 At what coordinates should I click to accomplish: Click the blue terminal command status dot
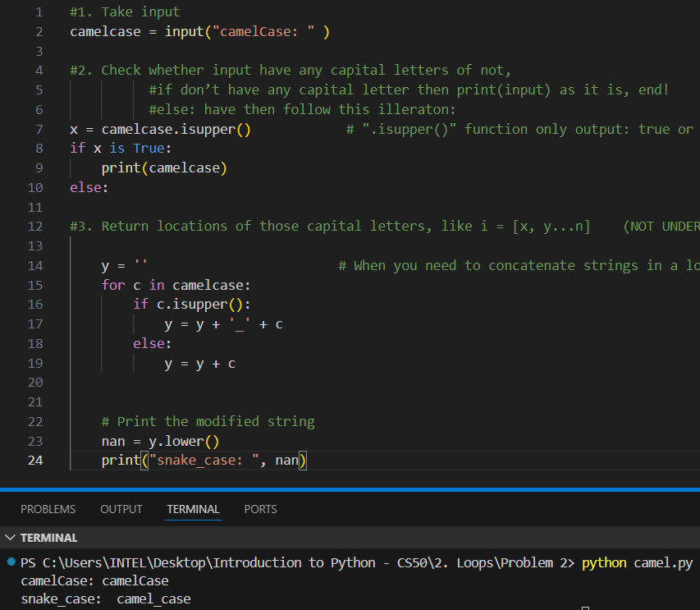click(x=11, y=562)
